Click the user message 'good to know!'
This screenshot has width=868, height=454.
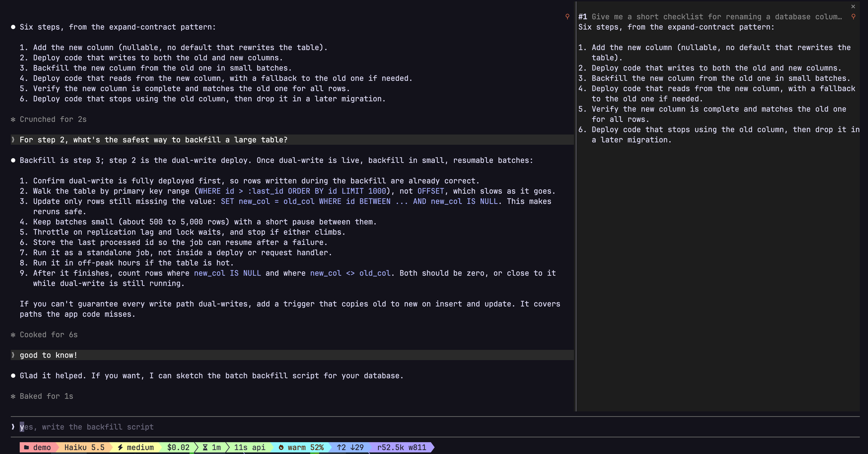(292, 355)
